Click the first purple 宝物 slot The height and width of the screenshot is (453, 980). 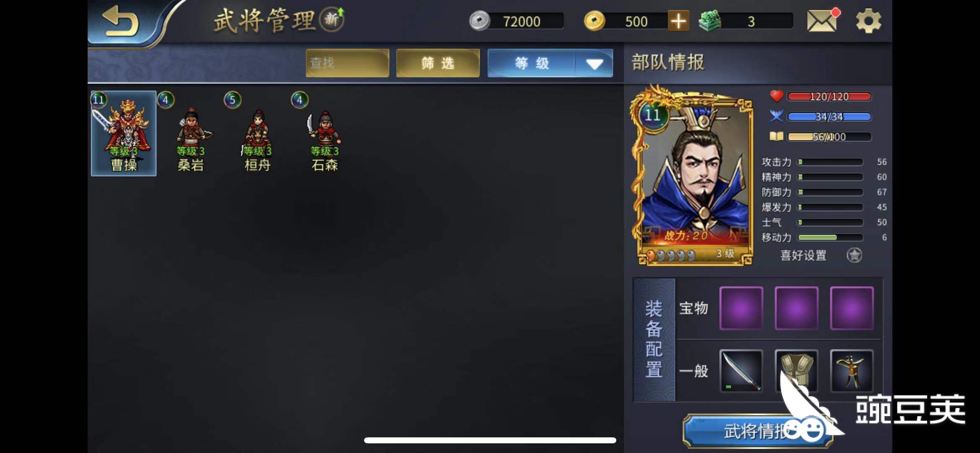pos(741,308)
